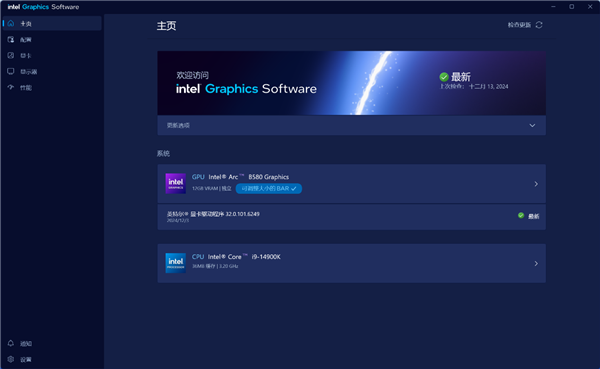Click the 可调整大小的 BAR badge
This screenshot has height=369, width=600.
click(x=269, y=188)
